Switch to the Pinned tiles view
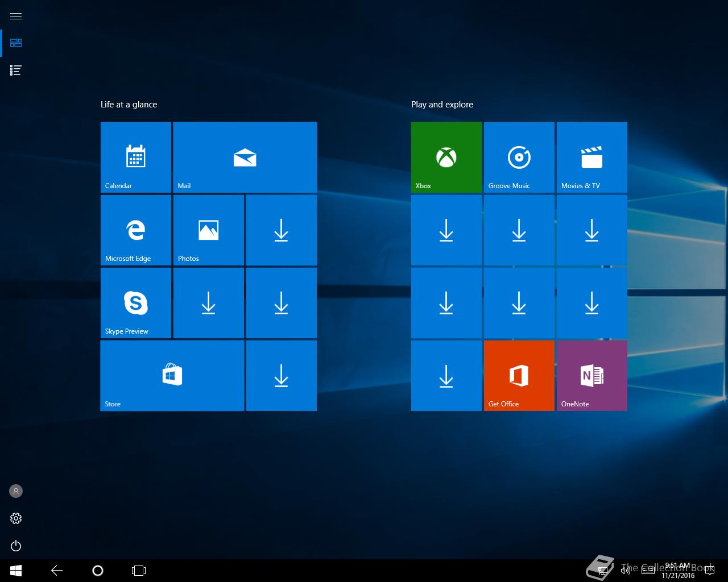Screen dimensions: 728x582 tap(16, 43)
